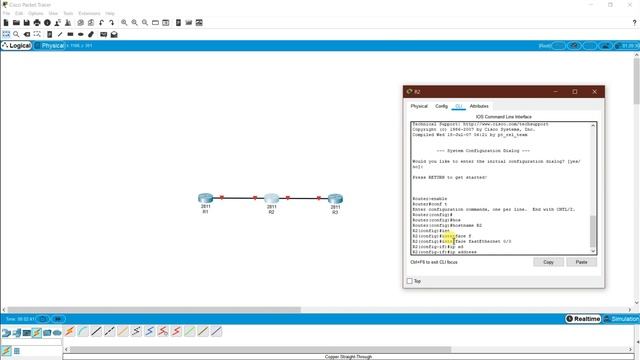Print using the printer icon

(37, 23)
